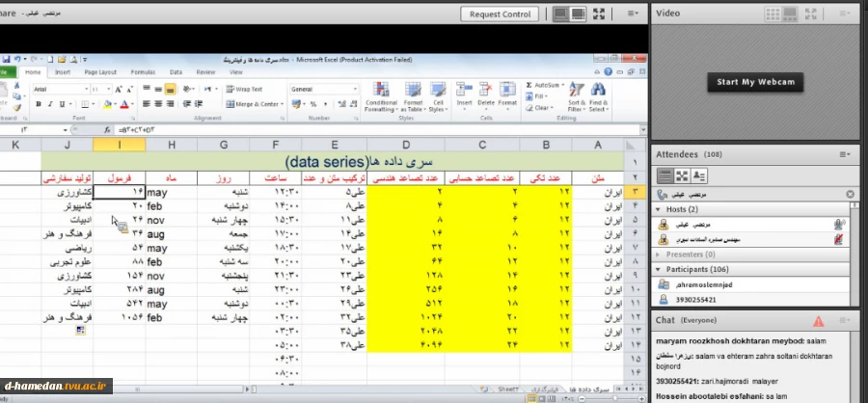Decrease font size with the small A icon
Screen dimensions: 868x403
point(129,89)
